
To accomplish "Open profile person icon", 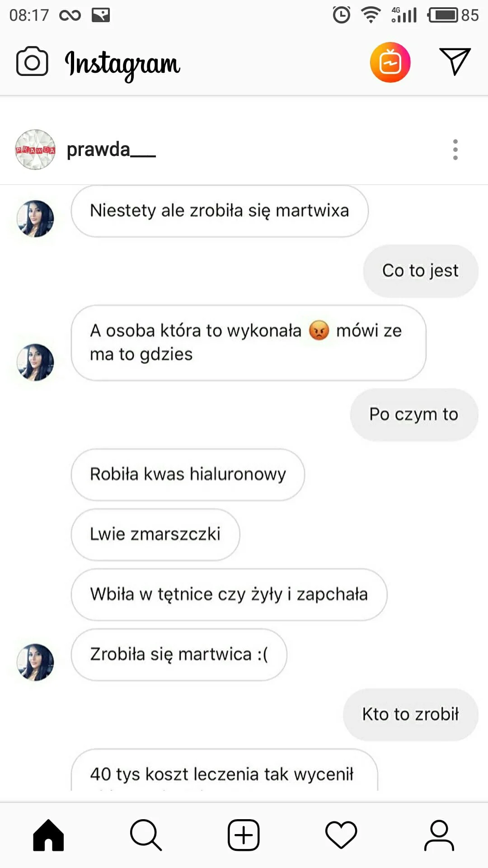I will (439, 835).
